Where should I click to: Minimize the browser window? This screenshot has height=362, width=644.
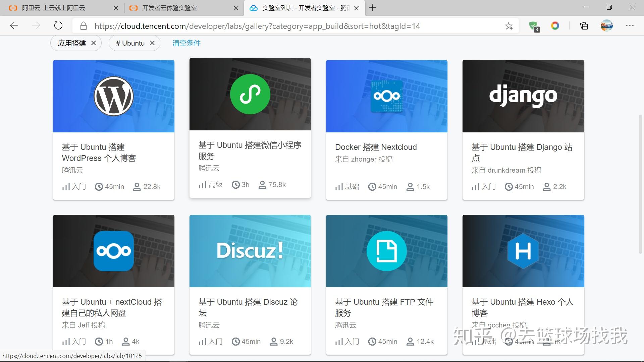point(587,7)
